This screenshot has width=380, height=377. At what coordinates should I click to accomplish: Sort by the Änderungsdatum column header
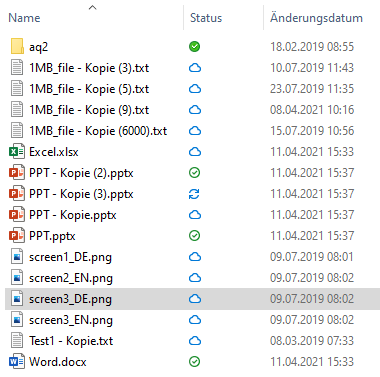pyautogui.click(x=316, y=18)
